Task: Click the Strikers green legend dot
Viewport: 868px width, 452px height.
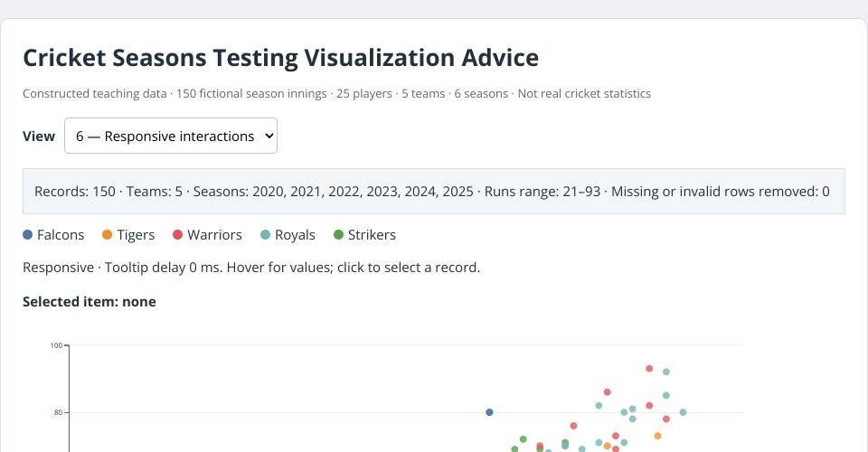Action: click(339, 234)
